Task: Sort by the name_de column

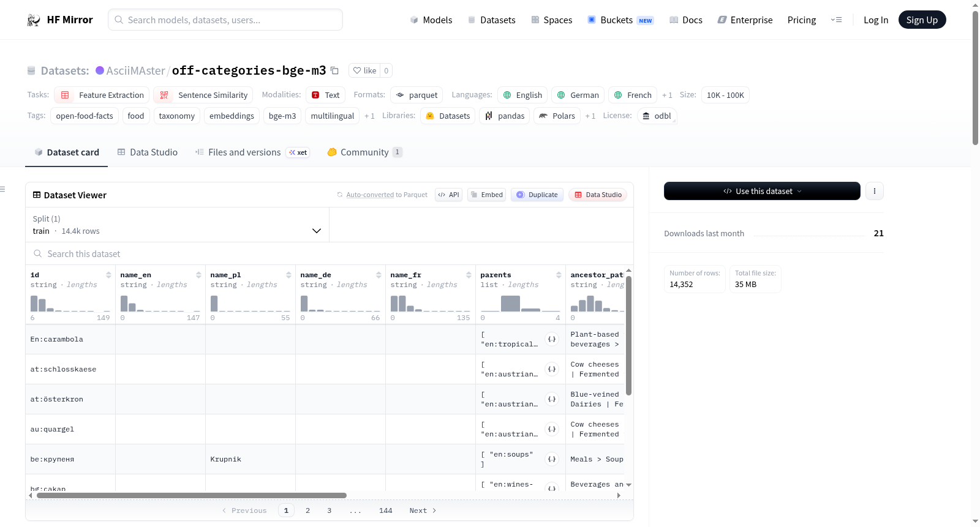Action: [x=379, y=275]
